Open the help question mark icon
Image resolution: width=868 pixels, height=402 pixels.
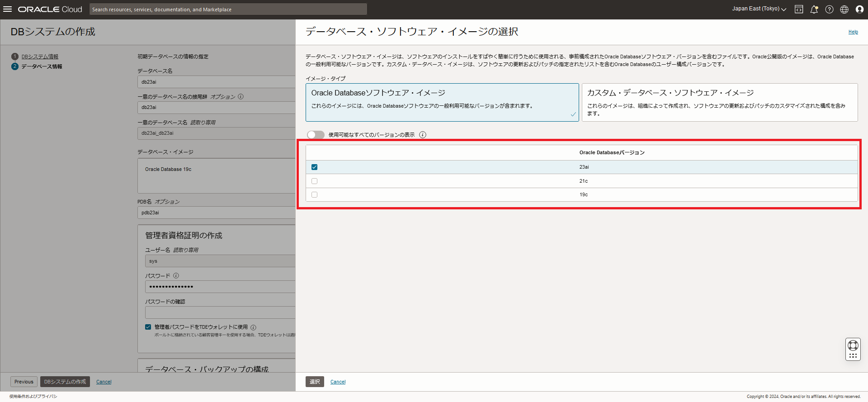[x=829, y=9]
